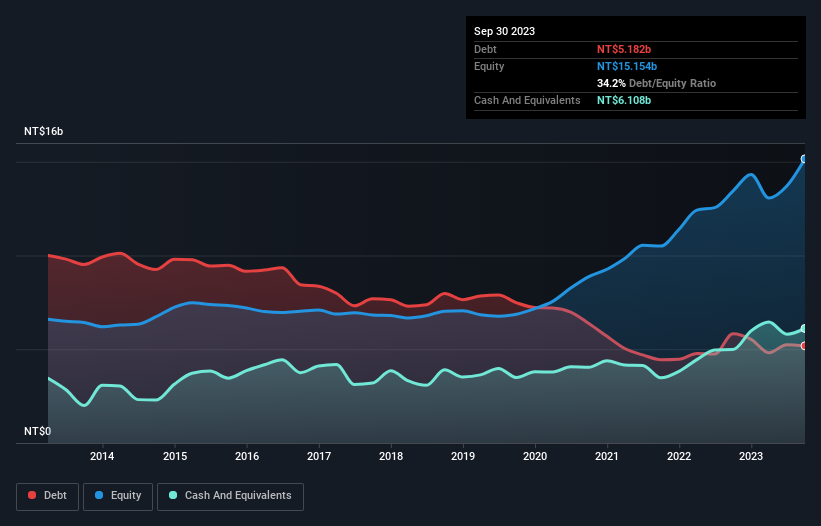Click the 2017 x-axis year label
This screenshot has width=821, height=526.
(x=319, y=456)
